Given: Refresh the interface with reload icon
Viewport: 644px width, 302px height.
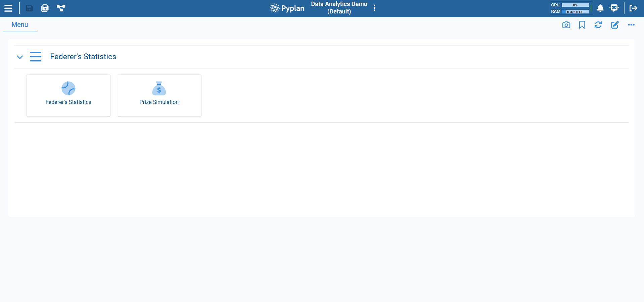Looking at the screenshot, I should click(x=598, y=25).
